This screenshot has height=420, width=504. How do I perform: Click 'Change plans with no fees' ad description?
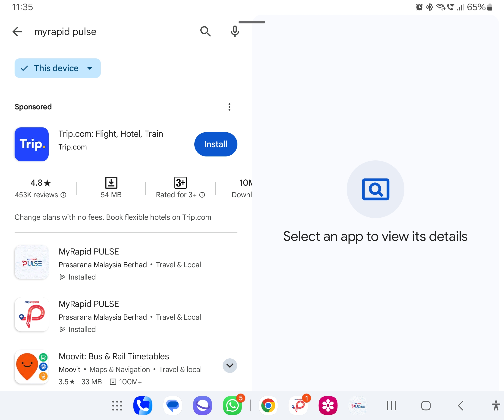click(113, 217)
